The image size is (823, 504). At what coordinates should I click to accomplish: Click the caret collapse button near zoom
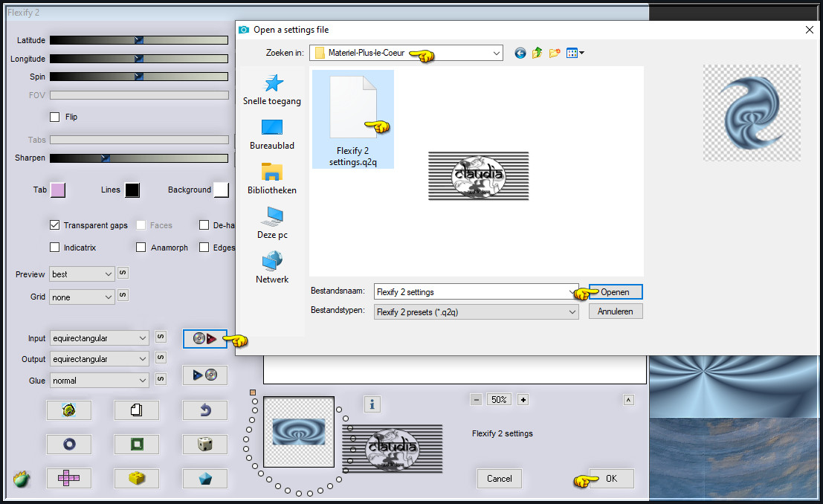(x=628, y=400)
